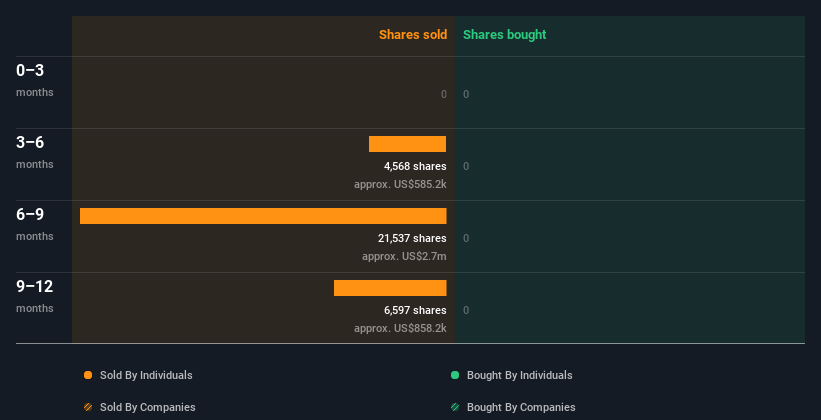The height and width of the screenshot is (420, 821).
Task: Click the 21,537 shares value text
Action: pyautogui.click(x=412, y=238)
